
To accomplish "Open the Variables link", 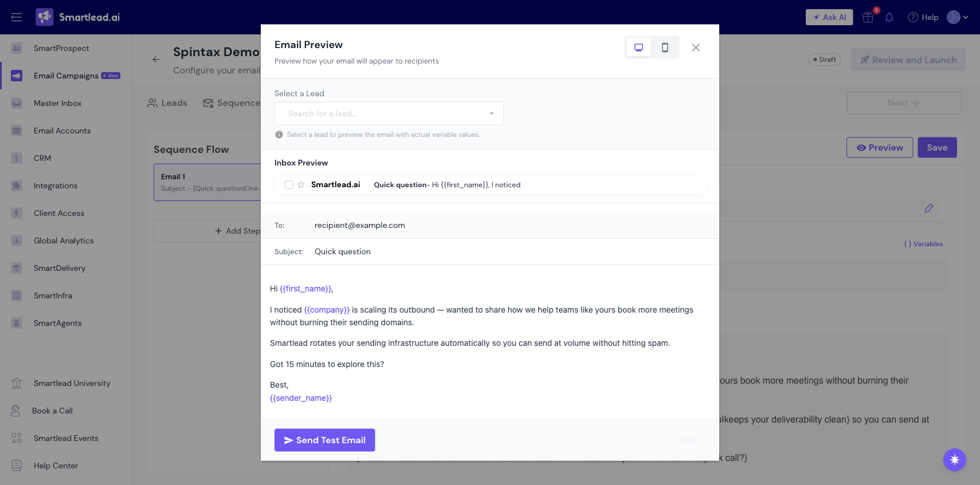I will [923, 244].
